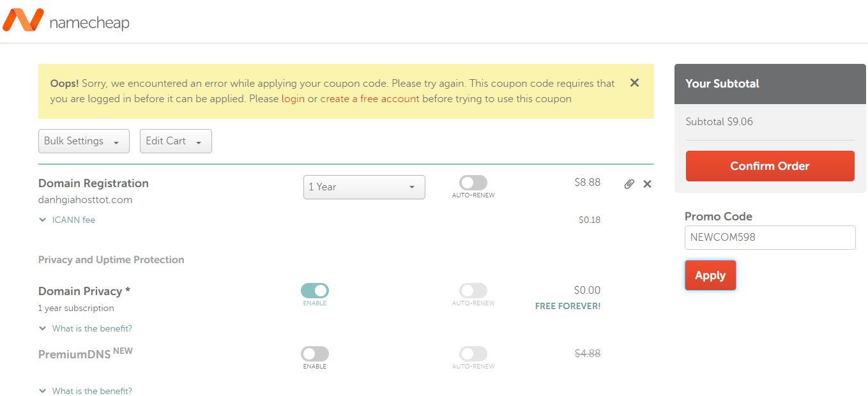
Task: Toggle auto-renew for PremiumDNS
Action: pos(473,354)
